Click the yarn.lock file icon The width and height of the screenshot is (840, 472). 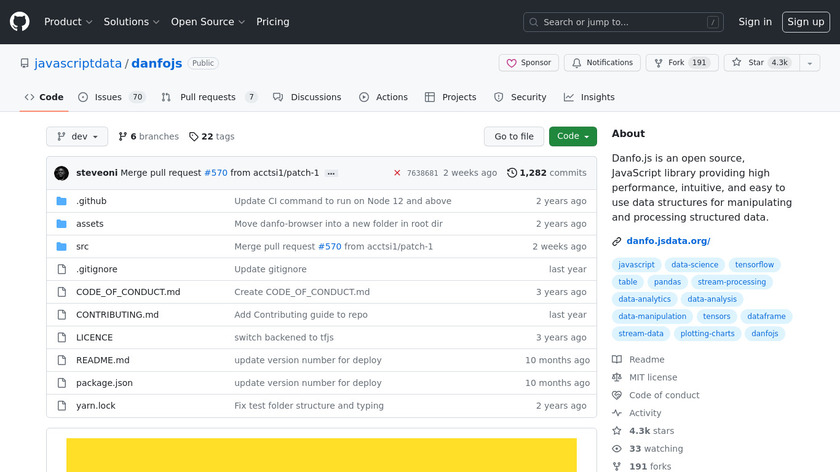tap(62, 406)
